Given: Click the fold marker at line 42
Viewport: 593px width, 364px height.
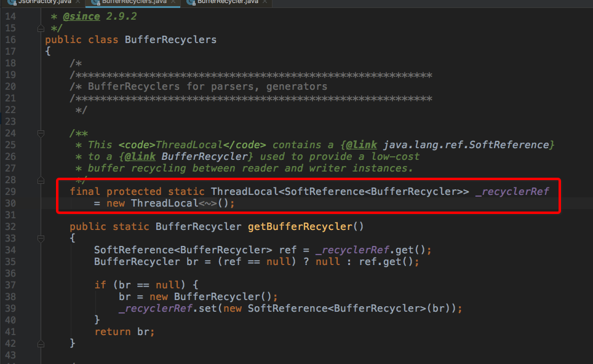Looking at the screenshot, I should click(41, 343).
